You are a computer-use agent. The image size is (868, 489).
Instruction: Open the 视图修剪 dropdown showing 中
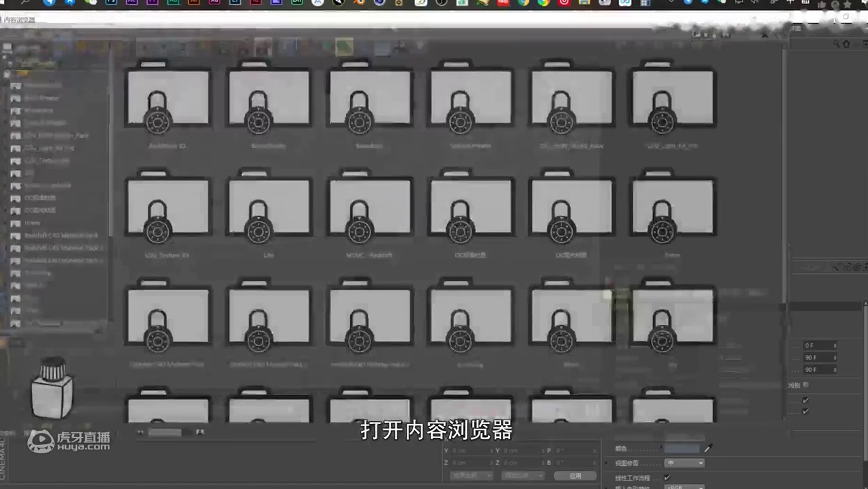tap(684, 463)
